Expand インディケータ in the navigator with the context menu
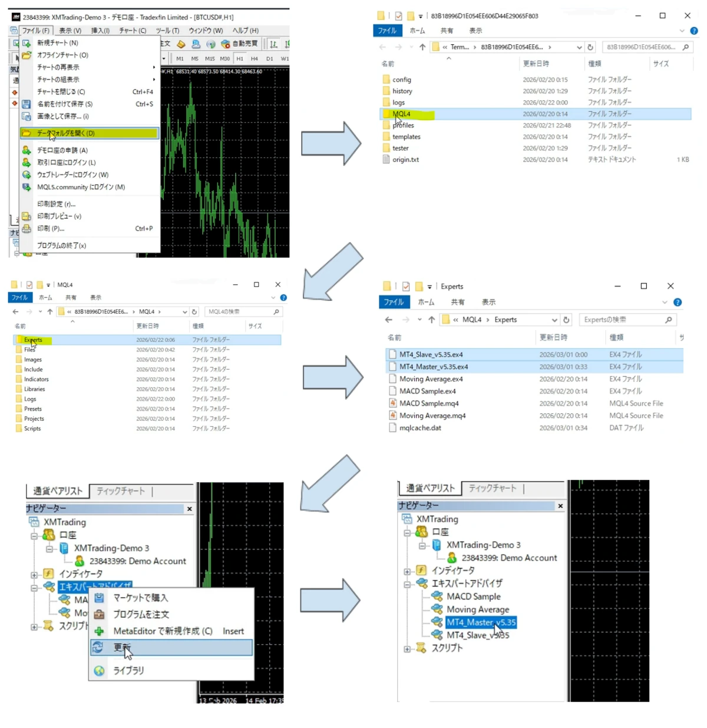The image size is (707, 728). tap(34, 574)
